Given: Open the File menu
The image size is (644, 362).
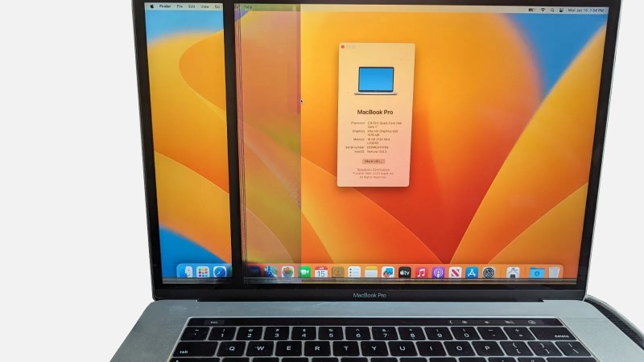Looking at the screenshot, I should tap(180, 6).
